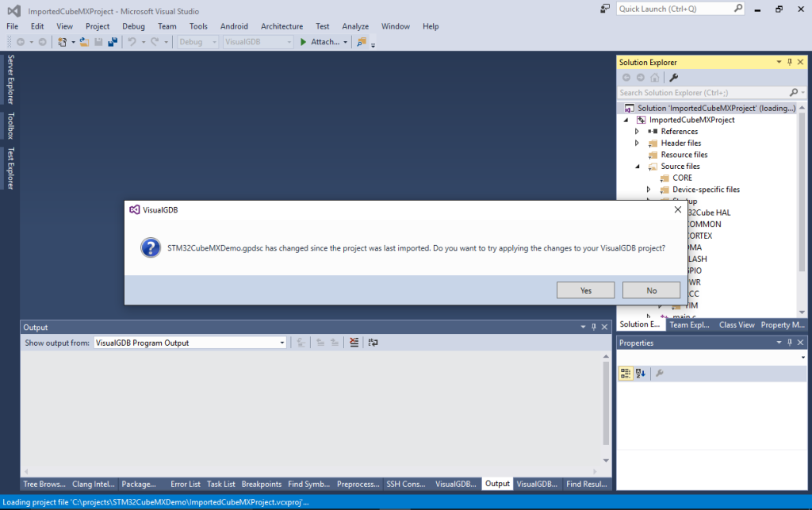The image size is (812, 510).
Task: Switch Properties to Categorized view
Action: coord(626,373)
